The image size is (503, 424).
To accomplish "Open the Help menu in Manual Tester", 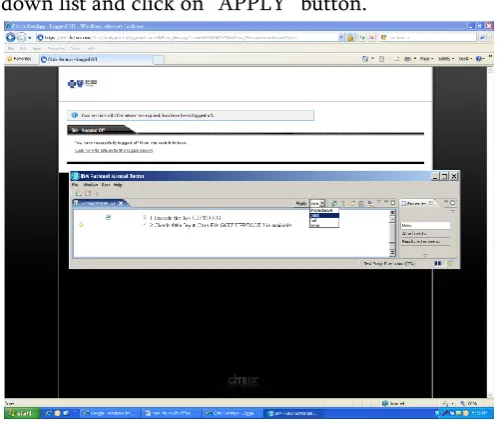I will coord(118,185).
